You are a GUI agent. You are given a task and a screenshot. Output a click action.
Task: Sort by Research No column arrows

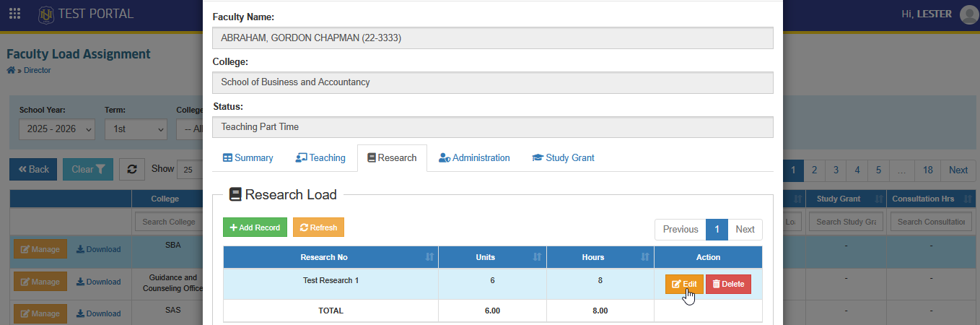click(429, 257)
